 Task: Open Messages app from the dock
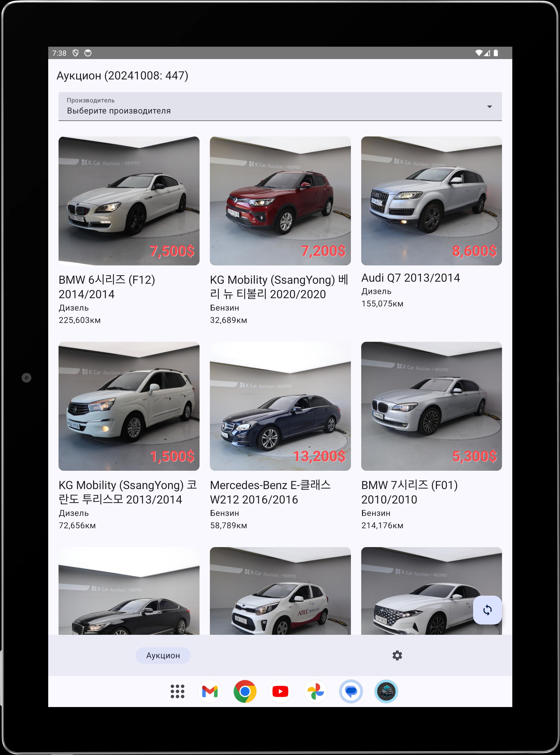click(x=351, y=691)
